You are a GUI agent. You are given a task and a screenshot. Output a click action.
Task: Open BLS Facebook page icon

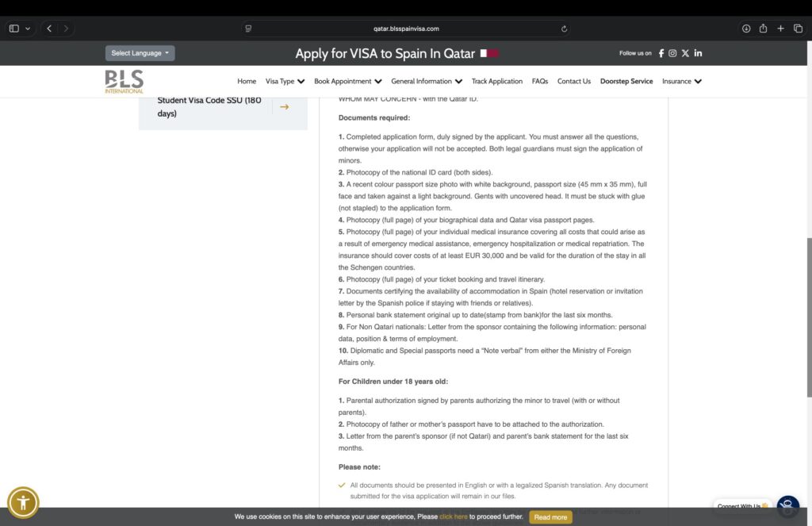[661, 53]
